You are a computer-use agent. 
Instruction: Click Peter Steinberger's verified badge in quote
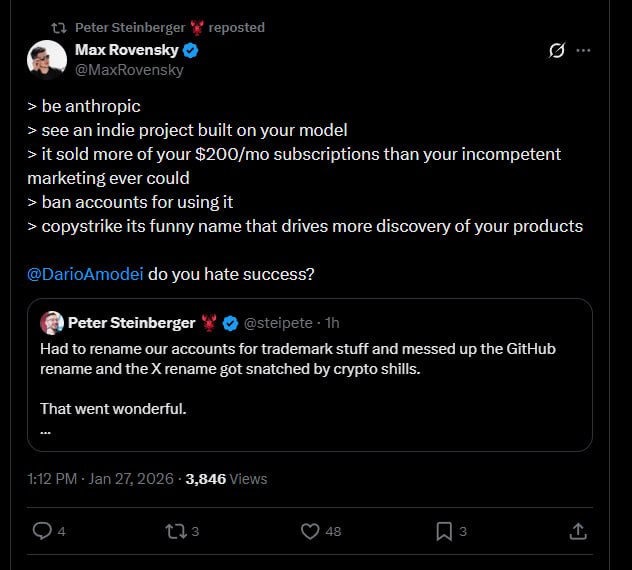click(x=230, y=323)
